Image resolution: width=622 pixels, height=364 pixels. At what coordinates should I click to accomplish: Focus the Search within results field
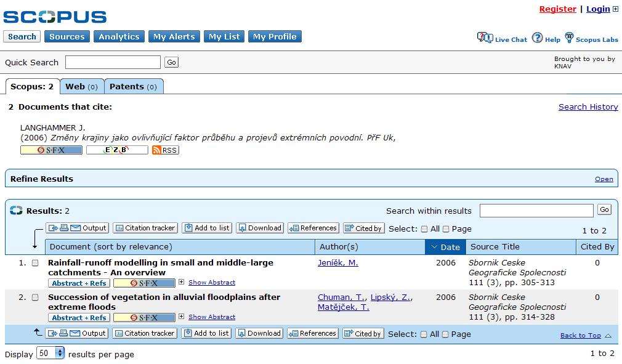pyautogui.click(x=536, y=211)
